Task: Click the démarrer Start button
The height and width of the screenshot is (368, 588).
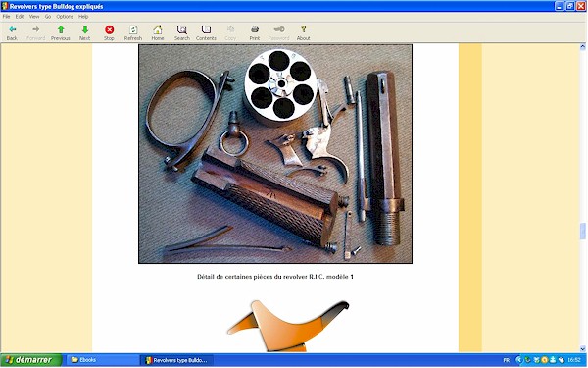Action: pyautogui.click(x=31, y=360)
